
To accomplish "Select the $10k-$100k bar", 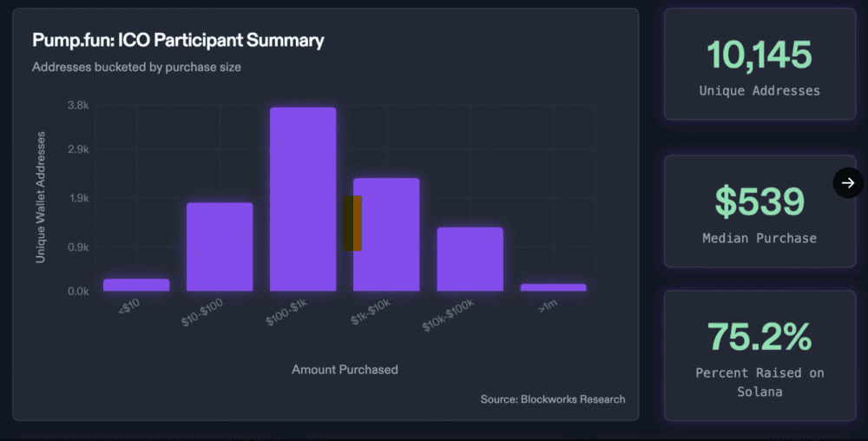I will pyautogui.click(x=470, y=259).
